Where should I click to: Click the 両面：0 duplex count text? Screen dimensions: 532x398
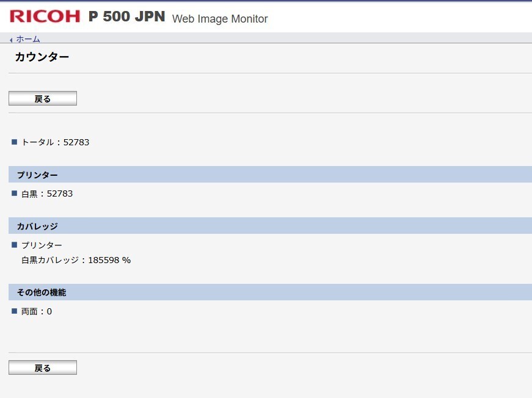(x=37, y=311)
